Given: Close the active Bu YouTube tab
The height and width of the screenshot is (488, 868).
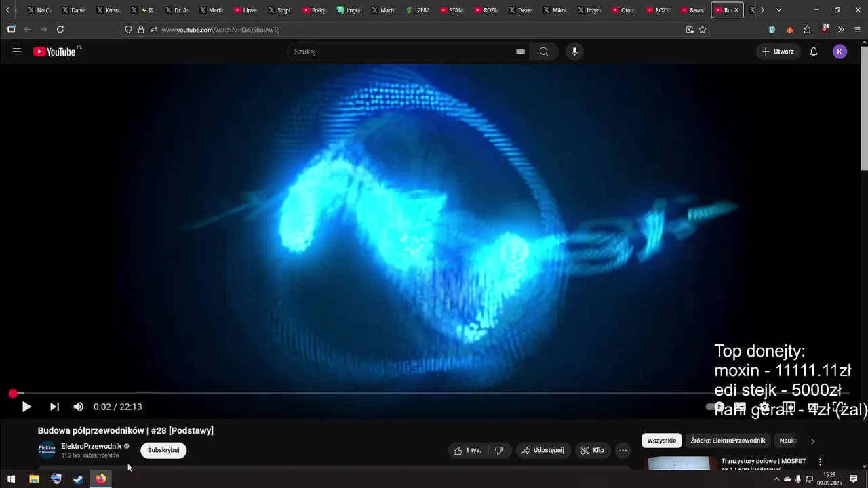Looking at the screenshot, I should coord(736,10).
